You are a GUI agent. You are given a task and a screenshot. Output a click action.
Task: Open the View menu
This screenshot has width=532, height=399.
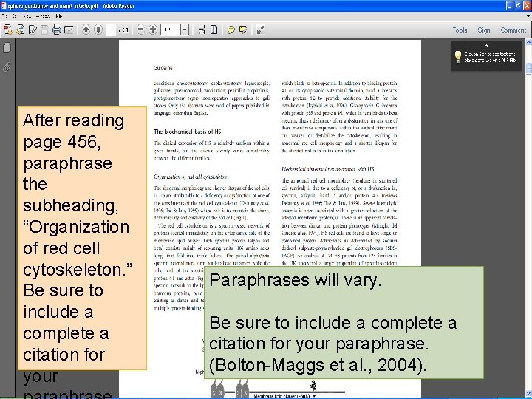click(27, 16)
